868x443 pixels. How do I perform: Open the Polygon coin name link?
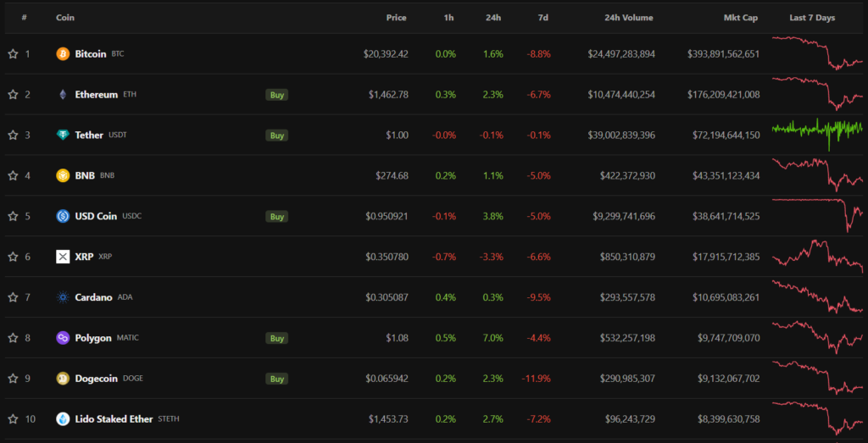pos(93,338)
